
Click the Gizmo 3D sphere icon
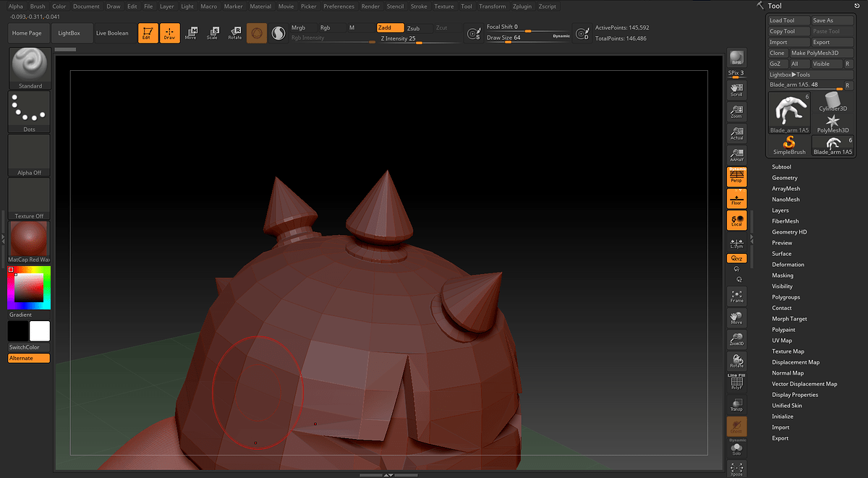tap(257, 33)
